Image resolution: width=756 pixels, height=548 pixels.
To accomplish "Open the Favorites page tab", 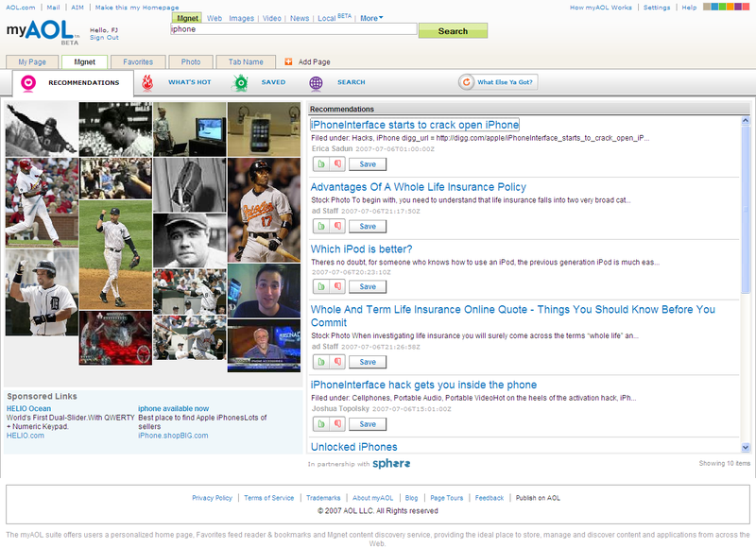I will 138,62.
